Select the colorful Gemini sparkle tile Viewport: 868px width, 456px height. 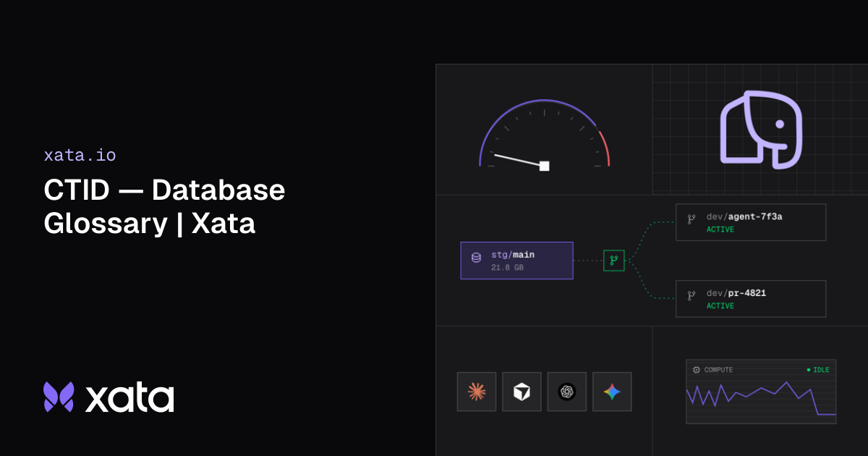point(612,392)
